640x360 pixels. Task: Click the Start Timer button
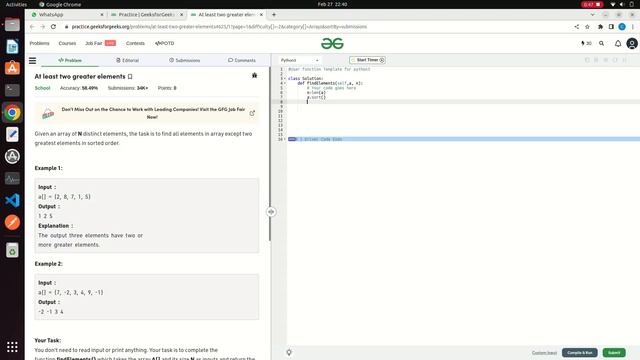click(x=367, y=60)
